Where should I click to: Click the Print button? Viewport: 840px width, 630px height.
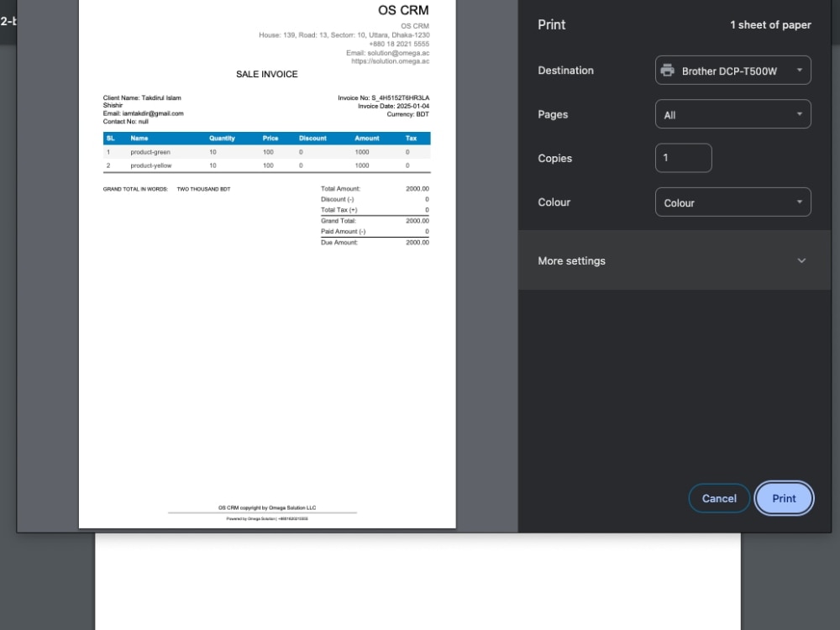pos(784,498)
